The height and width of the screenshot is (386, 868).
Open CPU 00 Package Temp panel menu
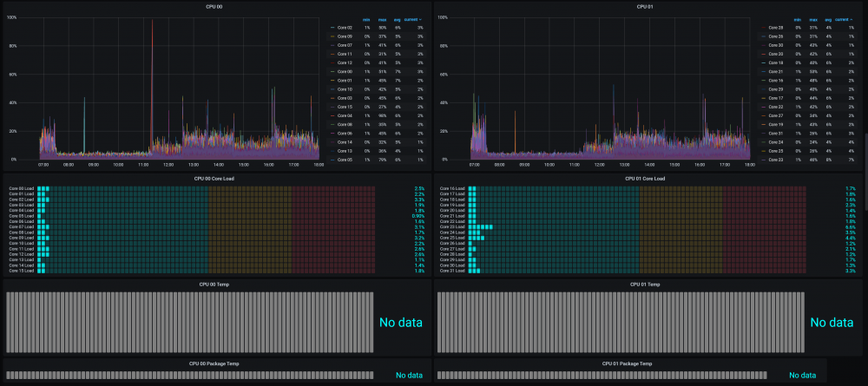(x=216, y=363)
